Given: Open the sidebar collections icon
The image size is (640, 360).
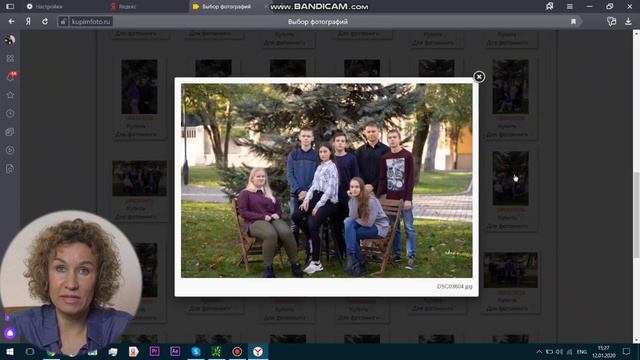Looking at the screenshot, I should 10,132.
